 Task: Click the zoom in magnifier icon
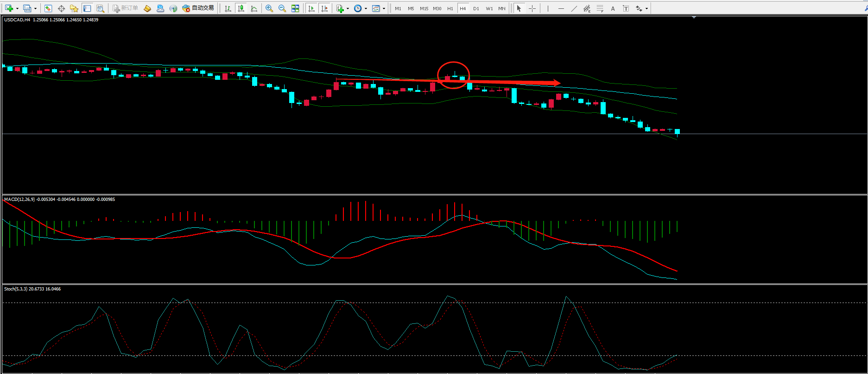(269, 8)
